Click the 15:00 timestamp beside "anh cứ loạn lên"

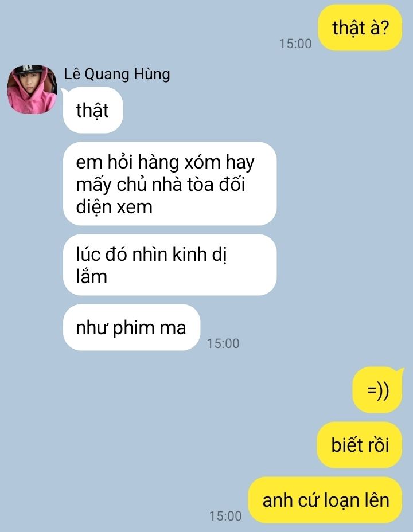[x=225, y=516]
